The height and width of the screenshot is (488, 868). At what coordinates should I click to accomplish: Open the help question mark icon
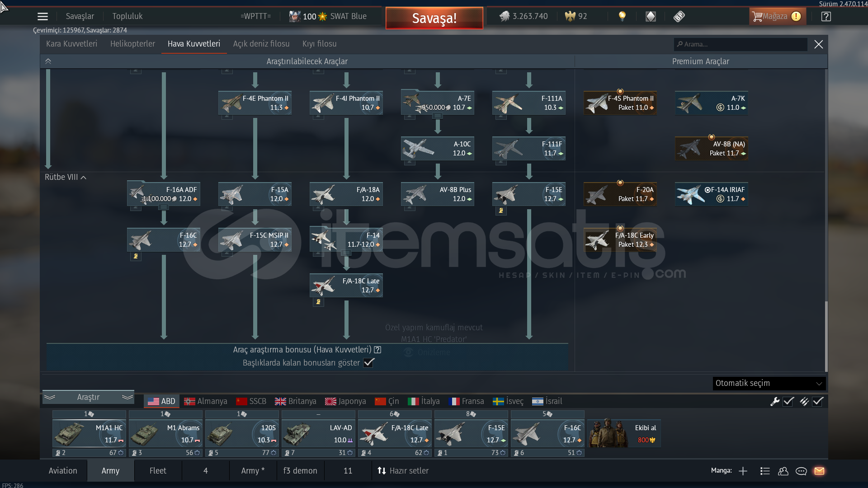click(x=826, y=17)
